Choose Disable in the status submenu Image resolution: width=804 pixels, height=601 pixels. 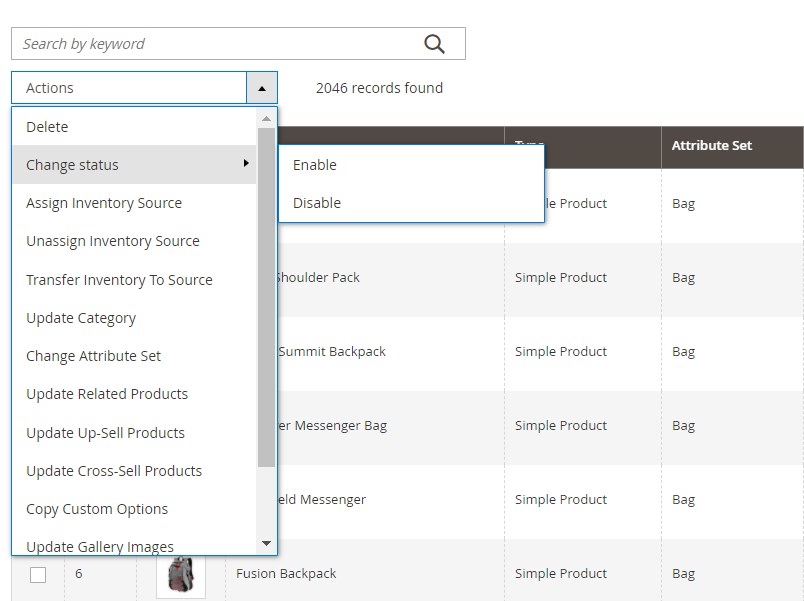316,203
